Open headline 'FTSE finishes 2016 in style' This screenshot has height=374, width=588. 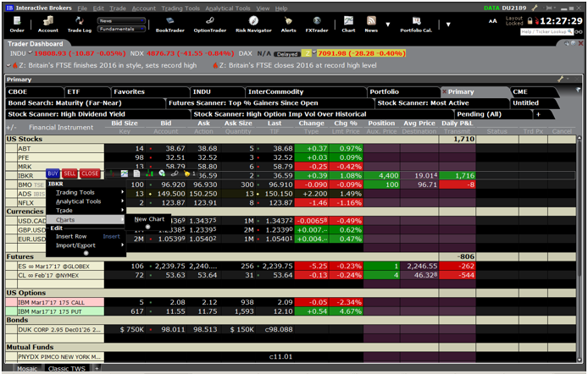tap(108, 65)
